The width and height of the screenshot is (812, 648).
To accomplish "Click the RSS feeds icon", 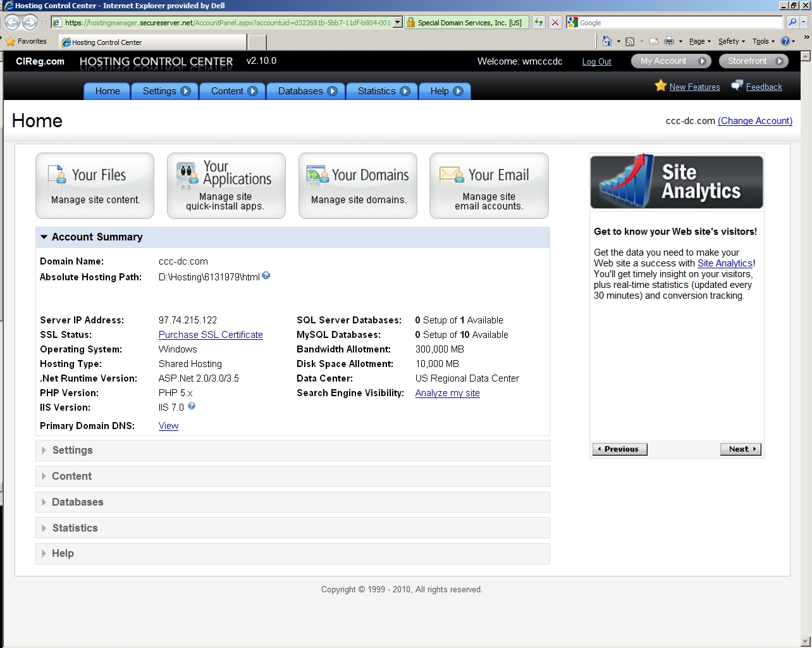I will tap(630, 41).
